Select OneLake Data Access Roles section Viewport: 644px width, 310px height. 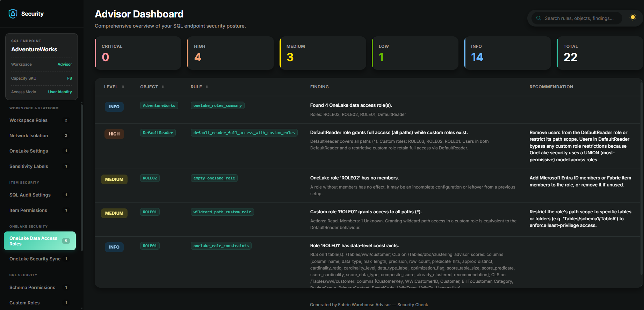tap(40, 241)
